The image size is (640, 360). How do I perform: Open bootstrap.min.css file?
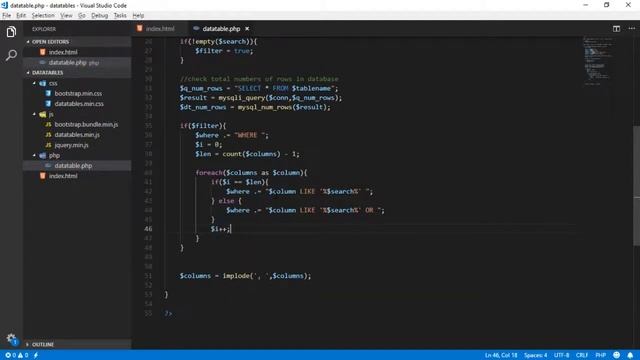click(78, 93)
